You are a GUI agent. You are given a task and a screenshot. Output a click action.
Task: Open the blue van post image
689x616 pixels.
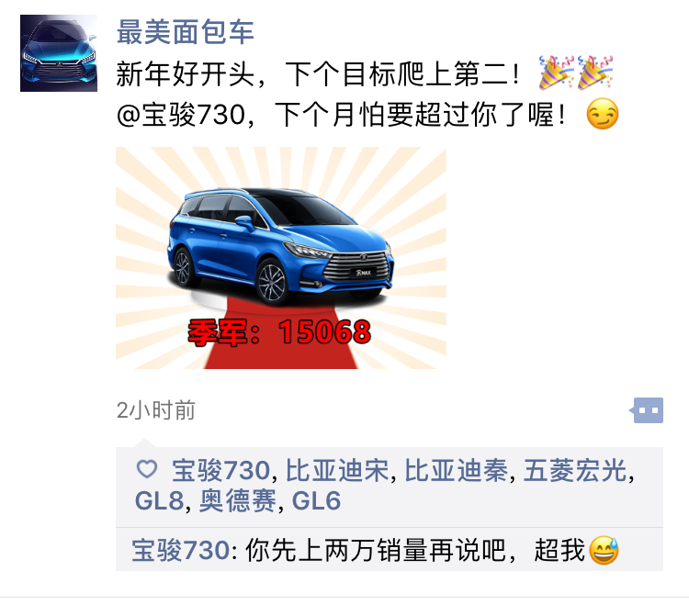(281, 258)
